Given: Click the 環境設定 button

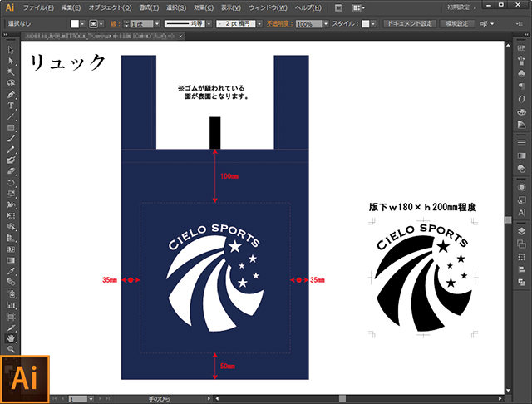Looking at the screenshot, I should [x=457, y=24].
